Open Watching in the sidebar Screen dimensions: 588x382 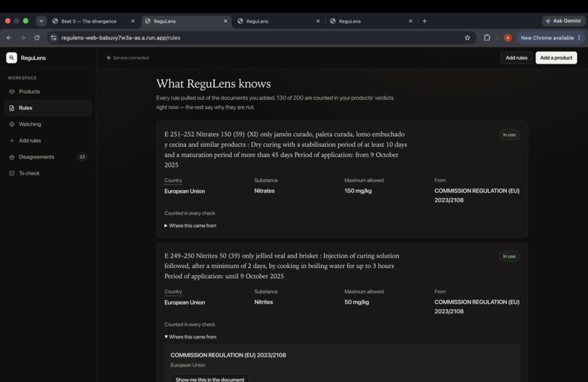click(47, 124)
